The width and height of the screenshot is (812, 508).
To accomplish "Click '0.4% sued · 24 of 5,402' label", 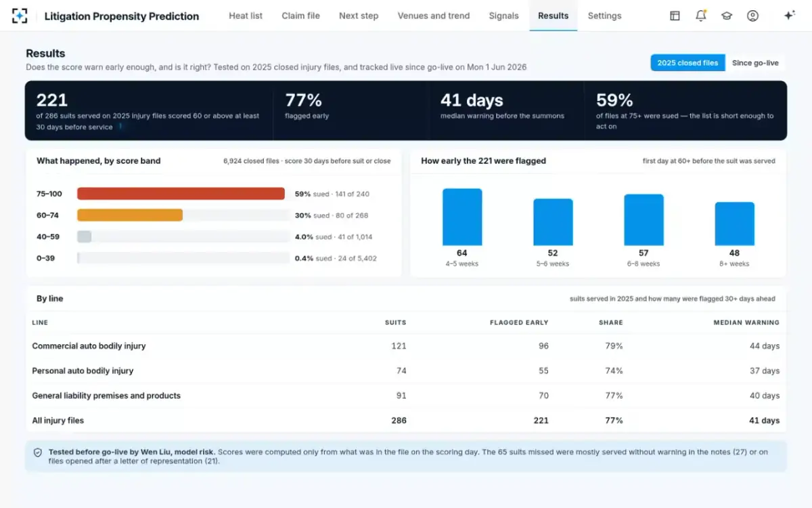I will pyautogui.click(x=336, y=258).
